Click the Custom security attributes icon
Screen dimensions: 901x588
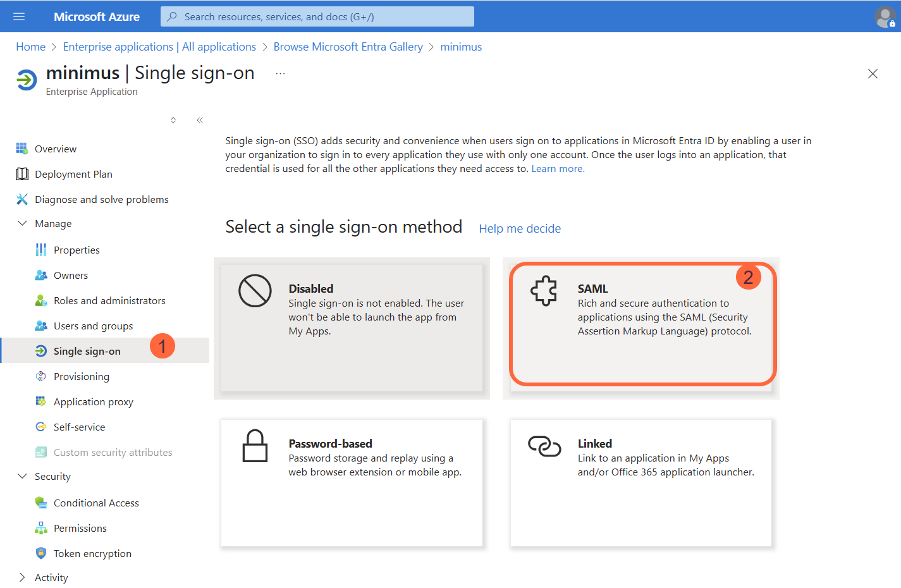[x=41, y=452]
